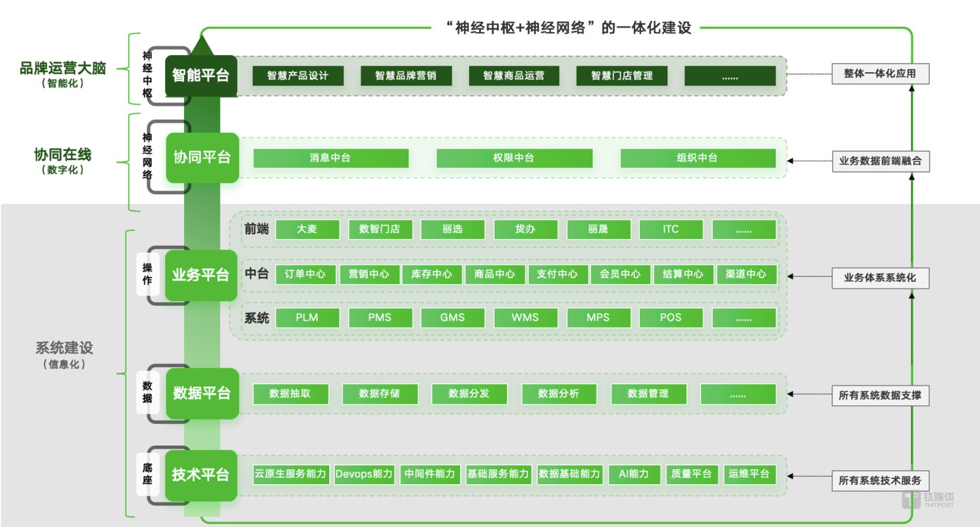
Task: Click the 协同平台 icon
Action: 201,157
